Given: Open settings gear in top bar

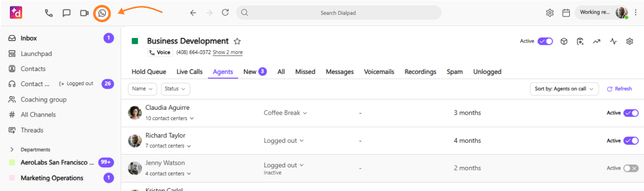Looking at the screenshot, I should (x=550, y=13).
